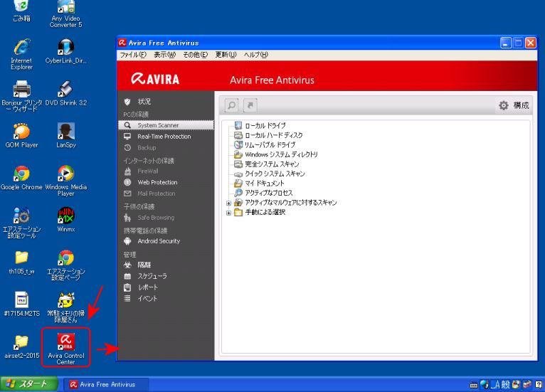This screenshot has height=392, width=545.
Task: Click the IME A般 language bar indicator
Action: (500, 384)
